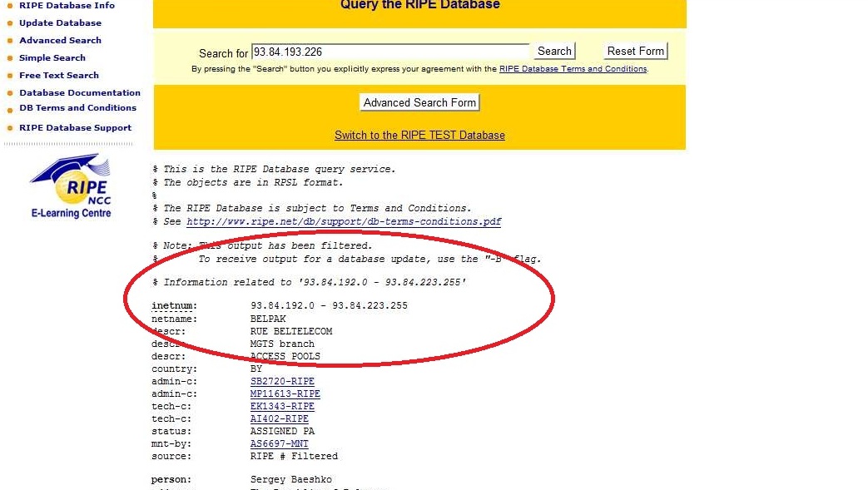Open RIPE Database Terms and Conditions link
This screenshot has width=868, height=490.
[x=573, y=69]
